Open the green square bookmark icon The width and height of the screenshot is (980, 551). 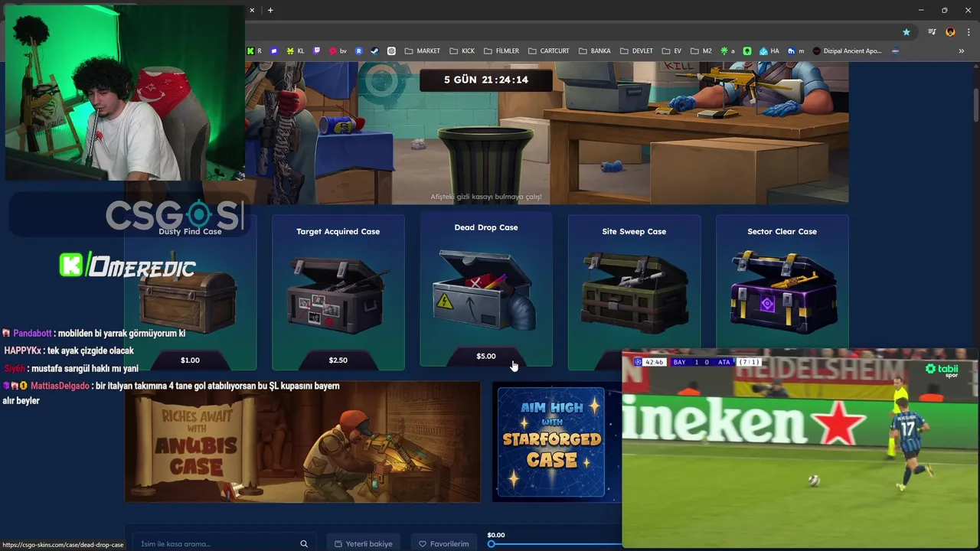pos(747,51)
